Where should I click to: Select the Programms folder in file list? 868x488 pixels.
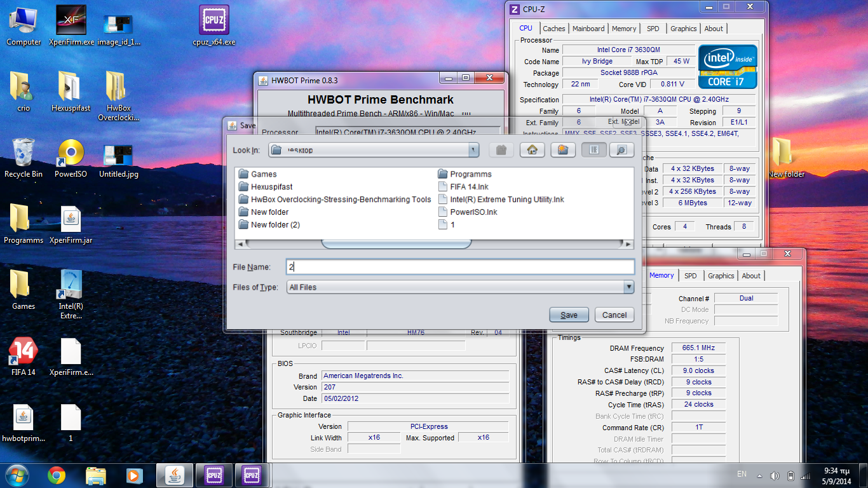pos(465,174)
